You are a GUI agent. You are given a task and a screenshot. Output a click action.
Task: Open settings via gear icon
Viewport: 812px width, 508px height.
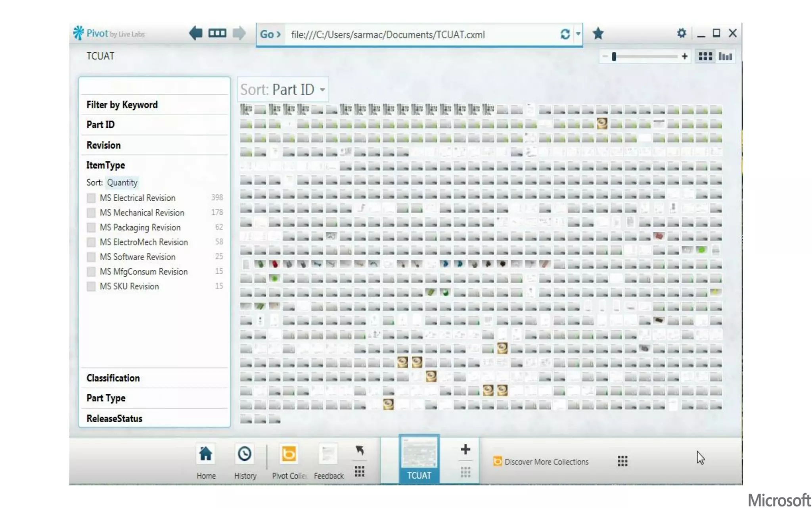(681, 33)
